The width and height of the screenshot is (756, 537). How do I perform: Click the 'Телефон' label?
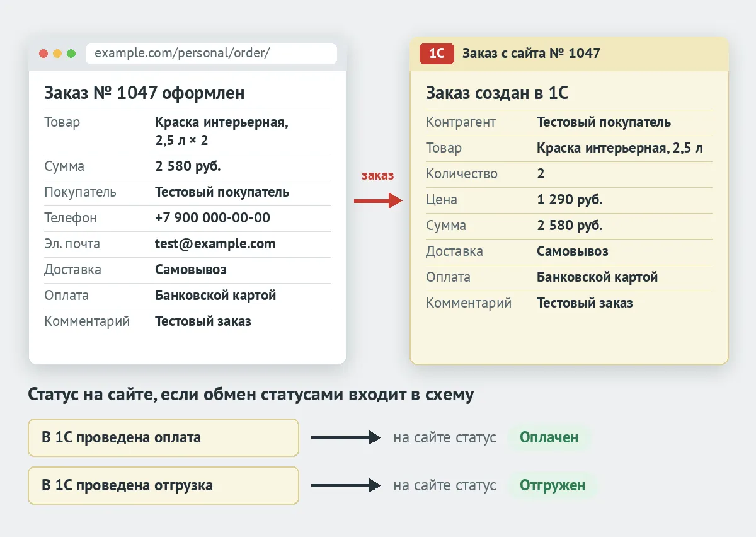(x=71, y=218)
